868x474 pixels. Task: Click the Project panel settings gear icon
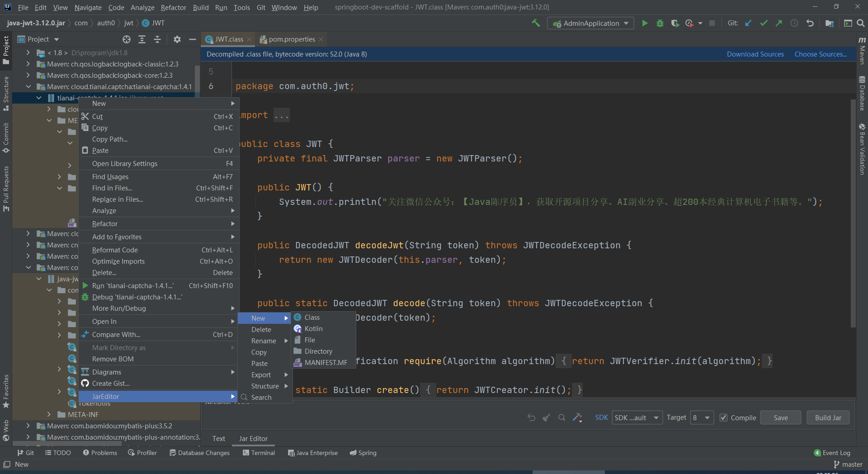click(x=177, y=39)
